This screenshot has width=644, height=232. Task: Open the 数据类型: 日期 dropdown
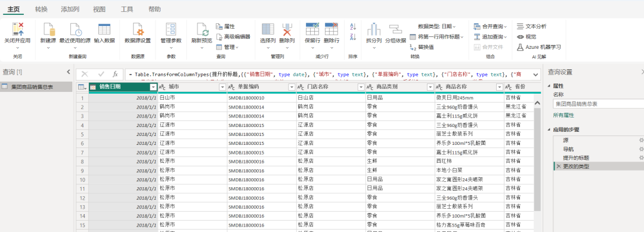[437, 26]
